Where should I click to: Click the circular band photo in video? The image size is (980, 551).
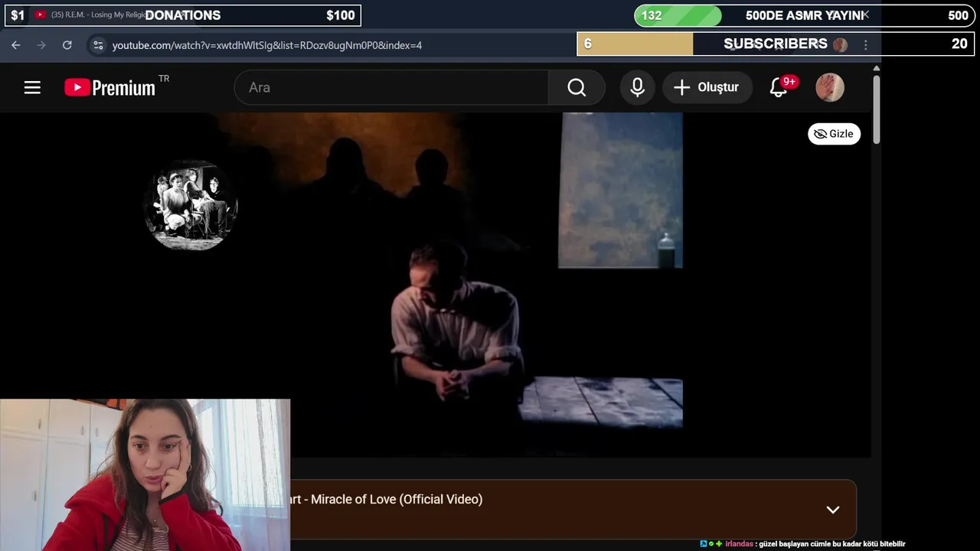click(191, 205)
